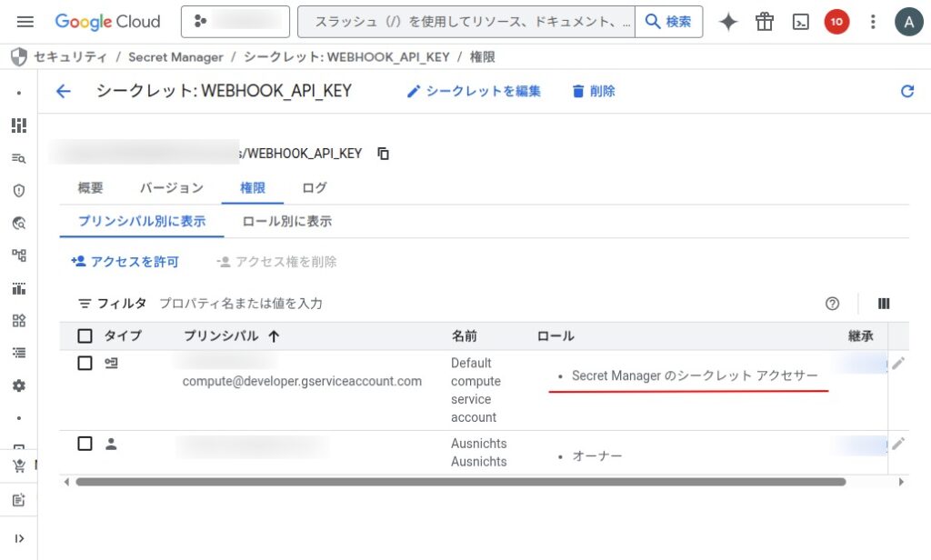Expand the collapsed side navigation panel

point(19,538)
